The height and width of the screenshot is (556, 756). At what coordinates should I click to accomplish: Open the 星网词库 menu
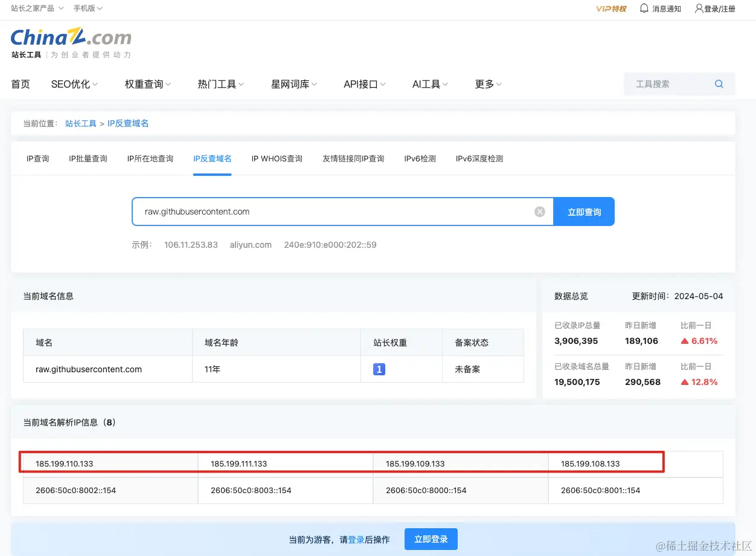click(x=294, y=84)
